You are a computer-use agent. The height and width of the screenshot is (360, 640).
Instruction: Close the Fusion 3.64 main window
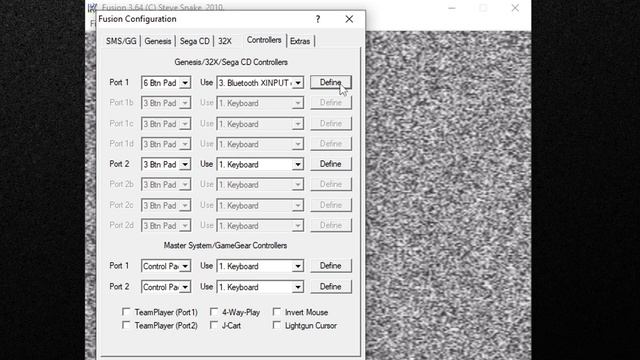[515, 8]
